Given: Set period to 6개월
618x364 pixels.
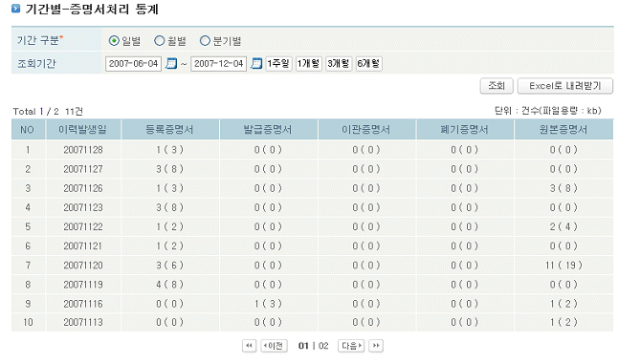Looking at the screenshot, I should [368, 64].
